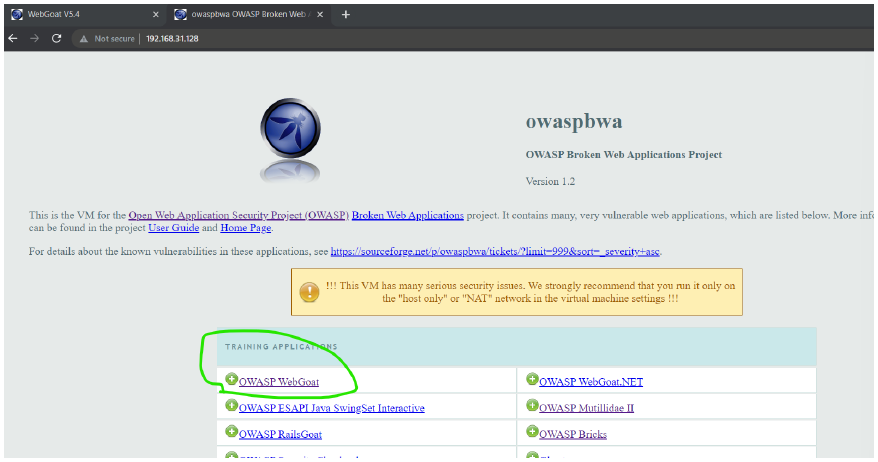Select the owaspbwa OWASP Broken Web tab
Image resolution: width=878 pixels, height=462 pixels.
pyautogui.click(x=249, y=15)
